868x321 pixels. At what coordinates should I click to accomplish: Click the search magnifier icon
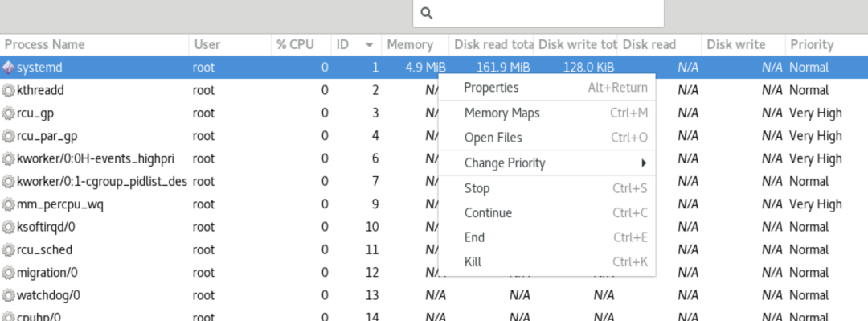coord(426,14)
